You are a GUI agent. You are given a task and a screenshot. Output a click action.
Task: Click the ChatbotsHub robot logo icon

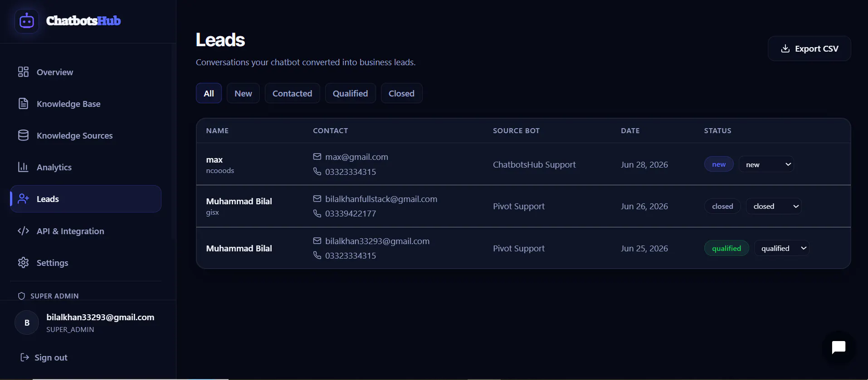(27, 21)
